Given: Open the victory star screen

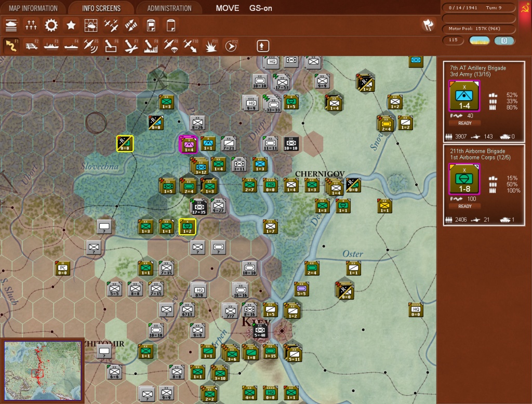Looking at the screenshot, I should 71,25.
